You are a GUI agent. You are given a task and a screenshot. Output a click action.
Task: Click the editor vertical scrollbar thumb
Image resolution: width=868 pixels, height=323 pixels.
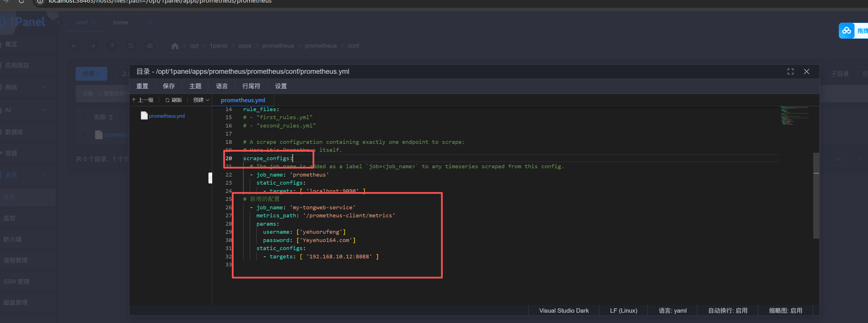(816, 196)
